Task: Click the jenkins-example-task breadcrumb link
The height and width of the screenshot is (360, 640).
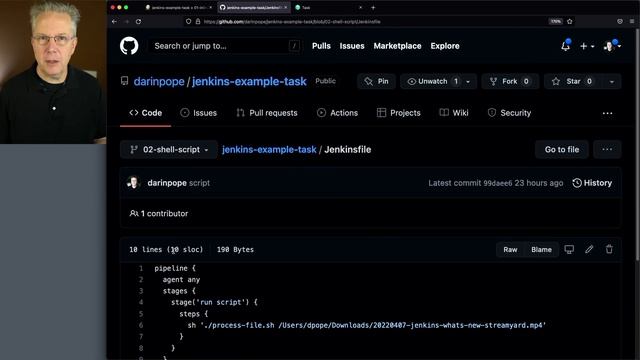Action: click(x=269, y=149)
